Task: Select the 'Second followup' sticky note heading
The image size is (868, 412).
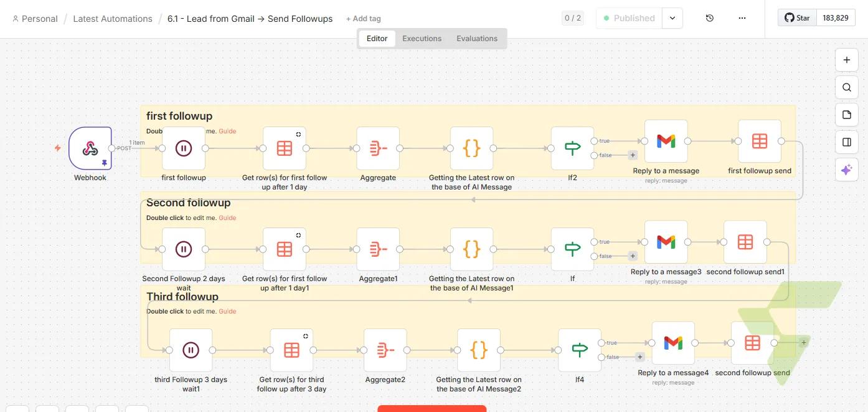Action: [x=189, y=203]
